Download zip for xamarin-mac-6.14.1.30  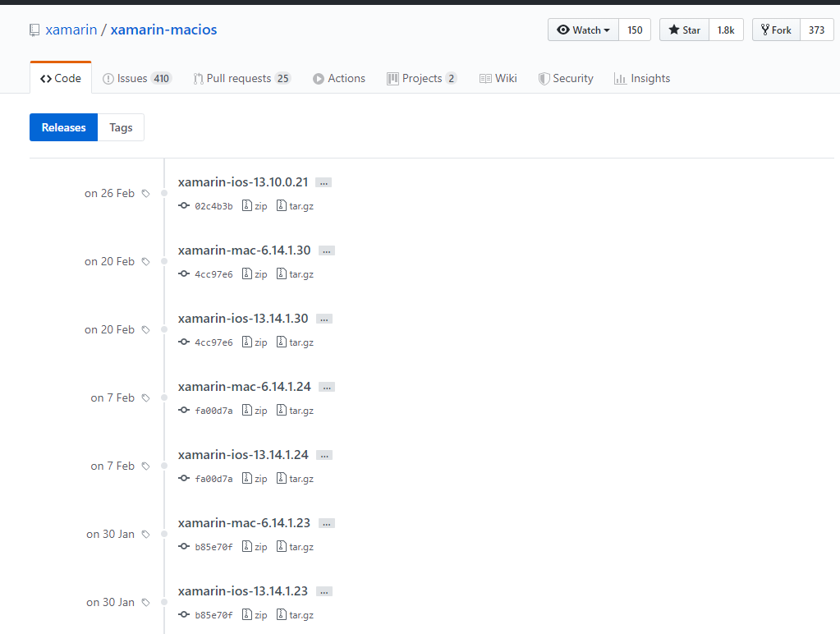[x=255, y=273]
